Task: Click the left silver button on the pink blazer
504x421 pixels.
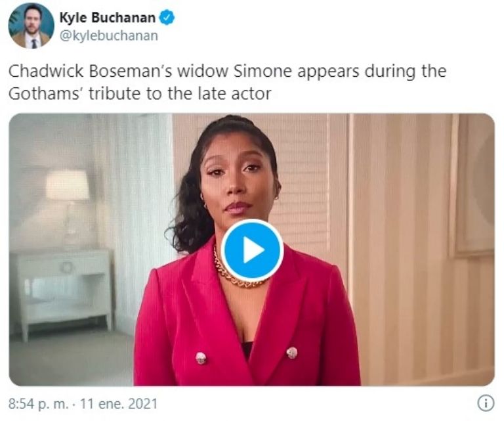Action: pyautogui.click(x=201, y=358)
